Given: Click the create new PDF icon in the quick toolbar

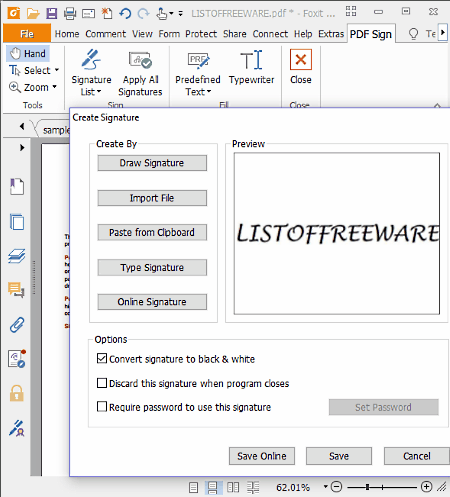Looking at the screenshot, I should point(107,13).
